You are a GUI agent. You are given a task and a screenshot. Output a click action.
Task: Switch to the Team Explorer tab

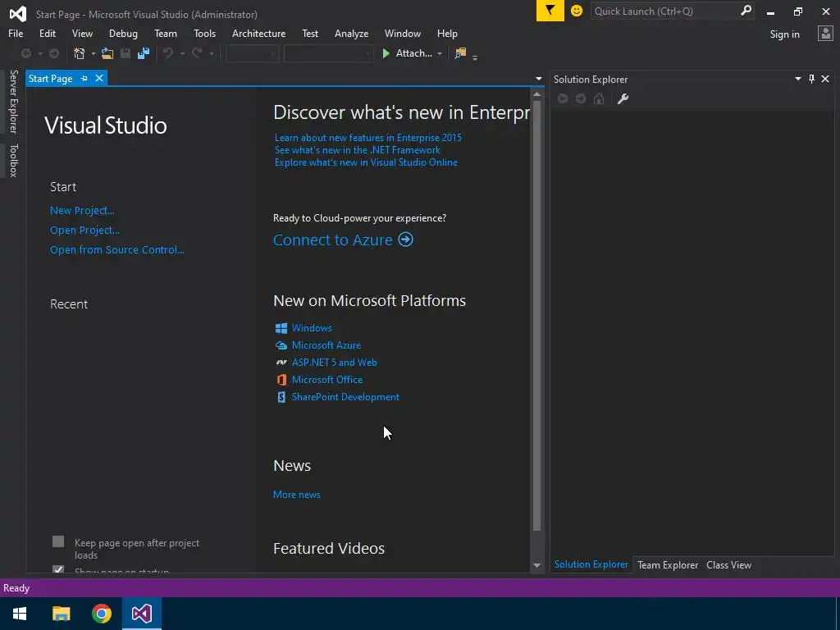tap(668, 564)
